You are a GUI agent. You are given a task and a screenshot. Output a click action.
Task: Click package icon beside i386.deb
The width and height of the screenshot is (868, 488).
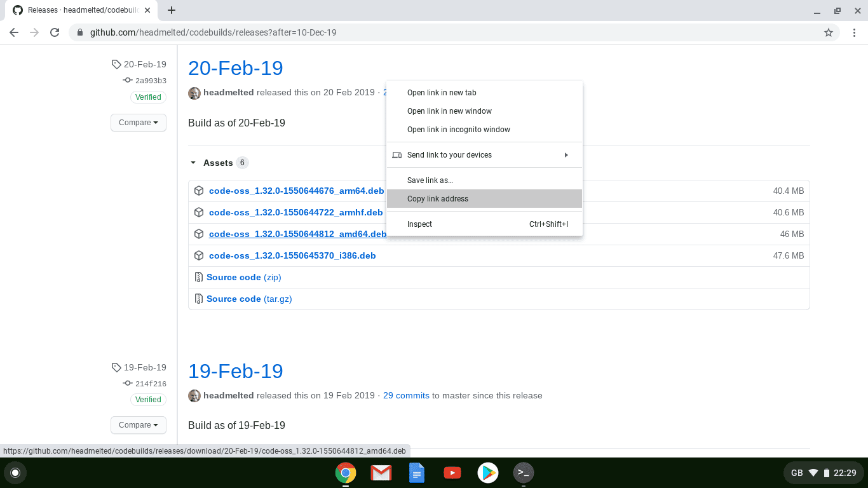(199, 255)
